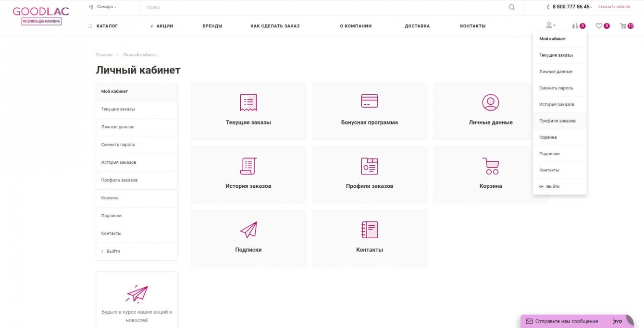Click the phone number 8 800 777 86 45
Screen dimensions: 644x328
pos(571,7)
